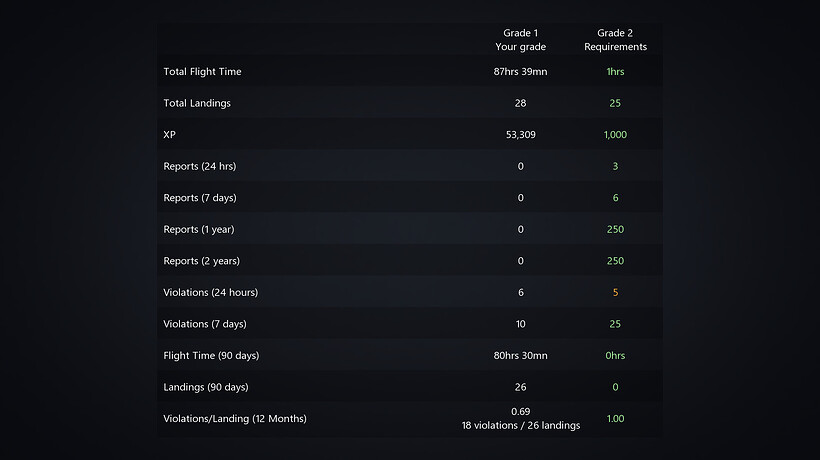Click the 18 violations / 26 landings text

(520, 426)
